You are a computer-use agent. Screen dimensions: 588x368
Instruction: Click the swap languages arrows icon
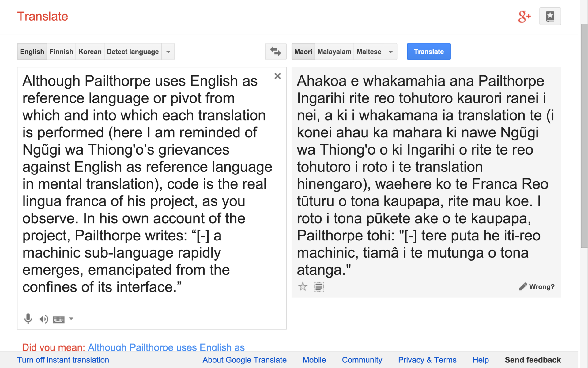[x=275, y=52]
